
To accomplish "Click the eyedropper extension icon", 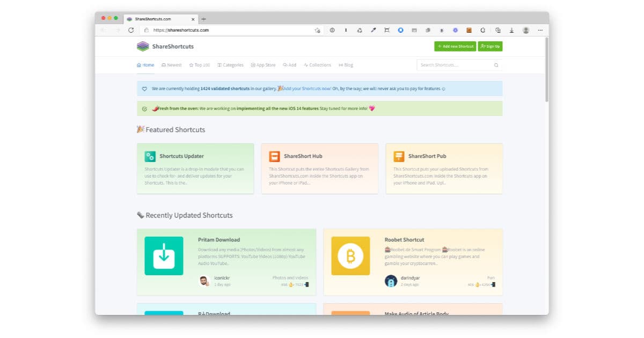I will pyautogui.click(x=374, y=30).
